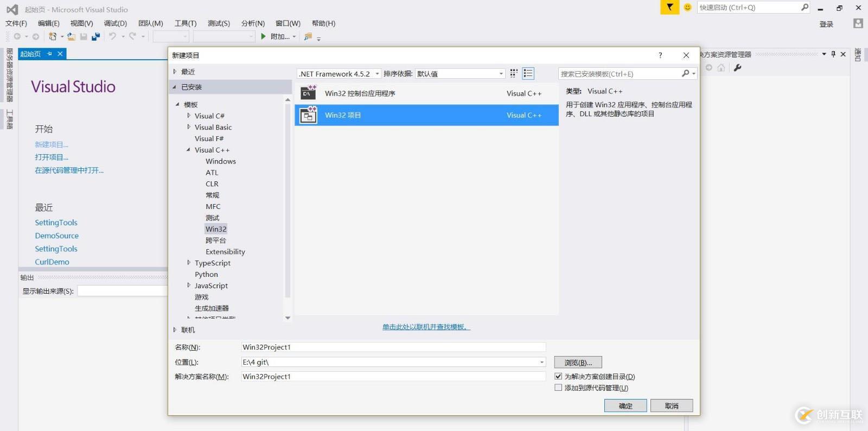Open recent project DemoSource
868x431 pixels.
[57, 236]
